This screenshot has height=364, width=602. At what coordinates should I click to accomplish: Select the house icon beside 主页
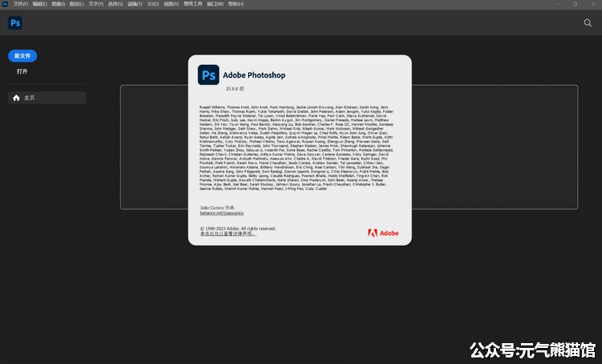click(x=16, y=98)
